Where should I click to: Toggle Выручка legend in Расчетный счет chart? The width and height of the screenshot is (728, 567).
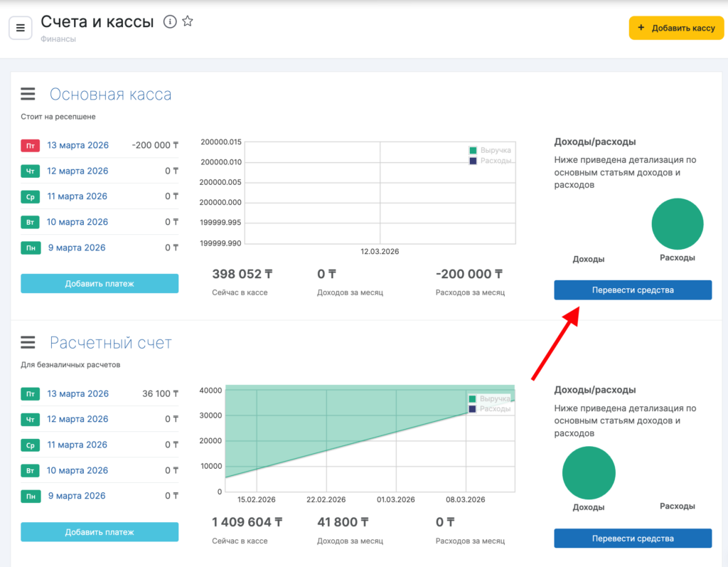point(490,399)
